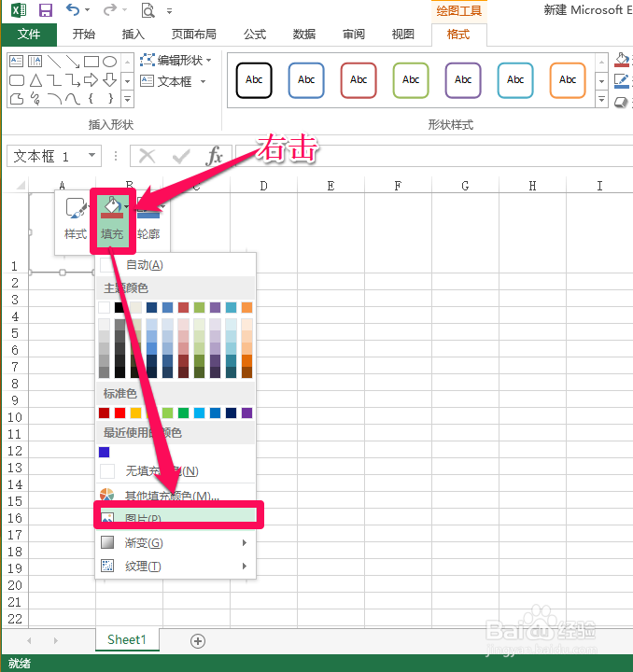Pick the orange theme color swatch
Screen dimensions: 633x672
click(246, 307)
